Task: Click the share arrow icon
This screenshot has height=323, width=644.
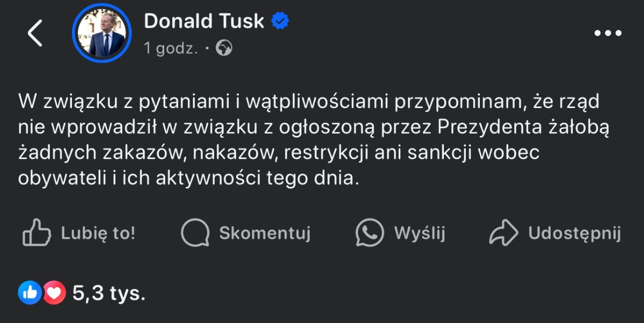Action: (503, 233)
